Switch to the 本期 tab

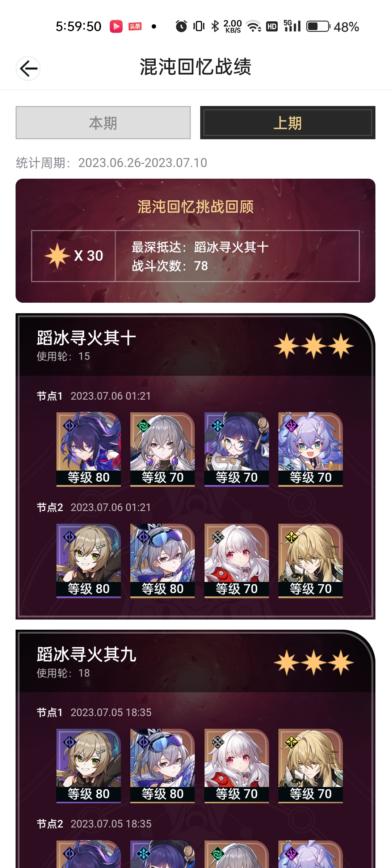point(103,123)
